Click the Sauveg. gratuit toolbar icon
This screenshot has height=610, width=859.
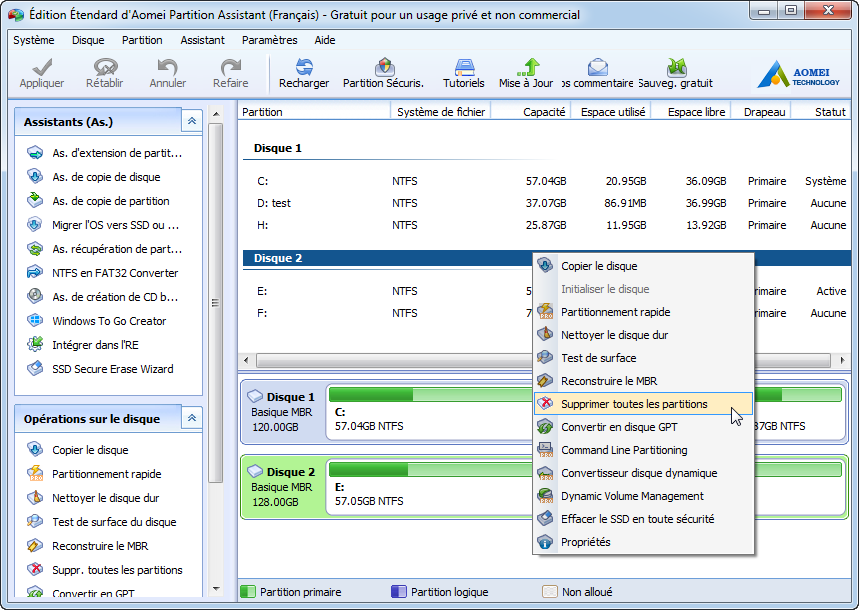click(677, 67)
